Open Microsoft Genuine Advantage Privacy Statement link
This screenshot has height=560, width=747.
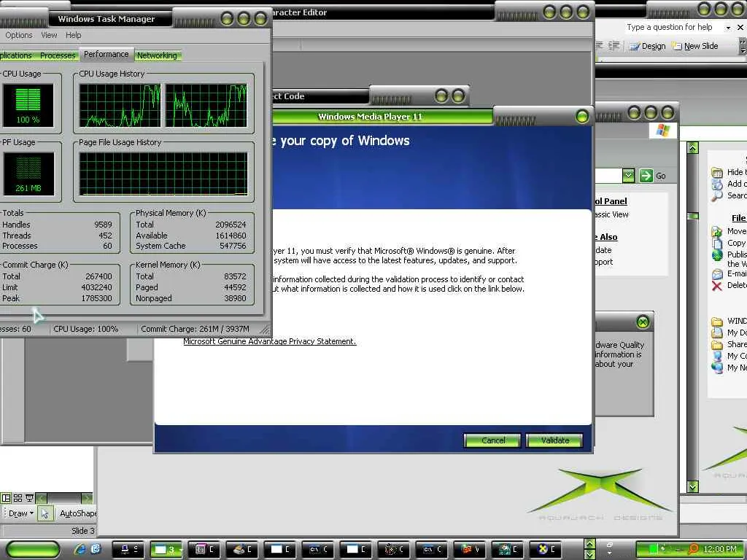270,341
